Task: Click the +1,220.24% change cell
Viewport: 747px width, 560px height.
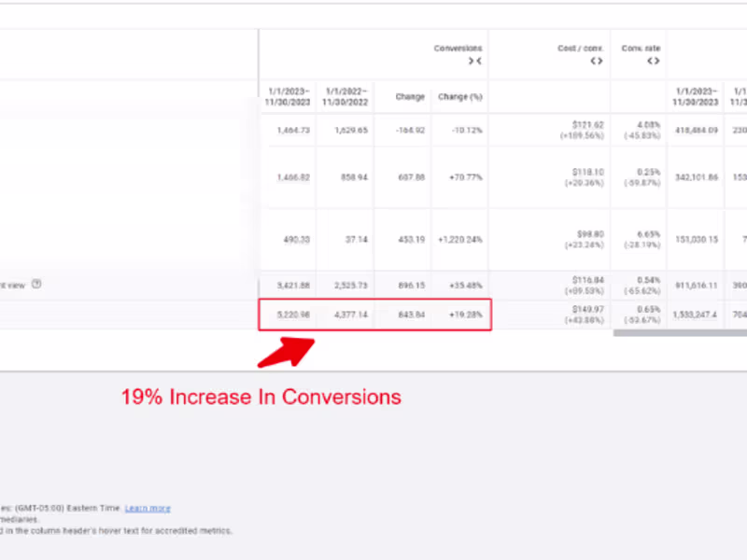Action: (459, 240)
